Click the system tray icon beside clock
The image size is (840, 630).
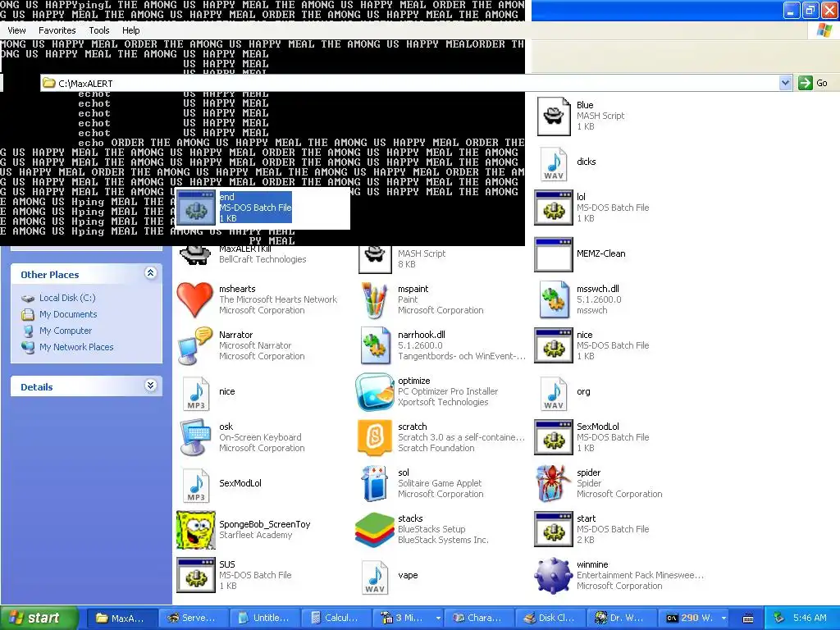[779, 618]
